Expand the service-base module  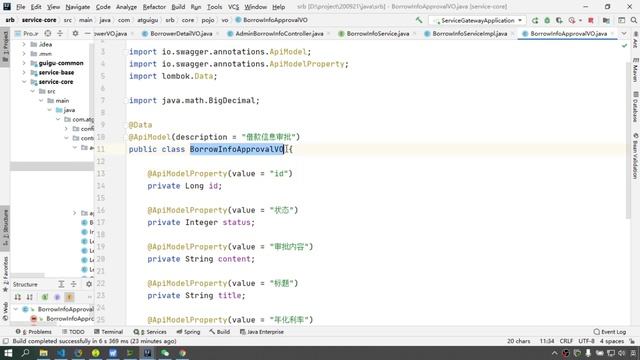point(24,72)
